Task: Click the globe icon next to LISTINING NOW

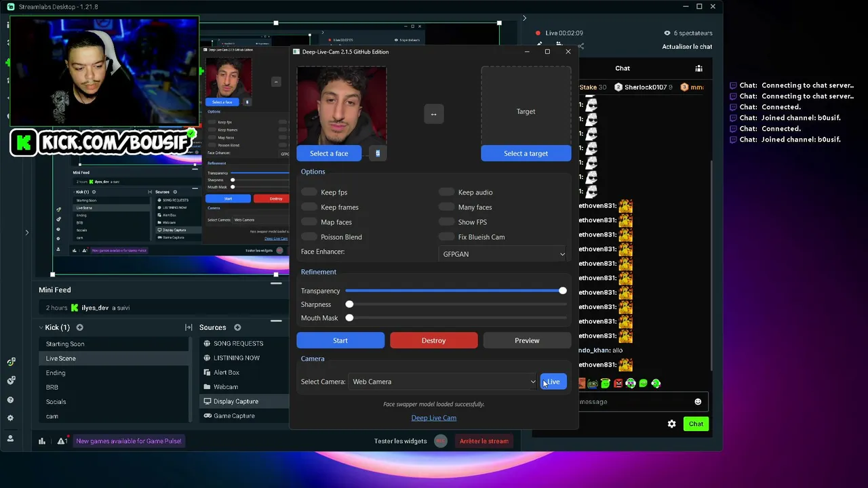Action: coord(207,358)
